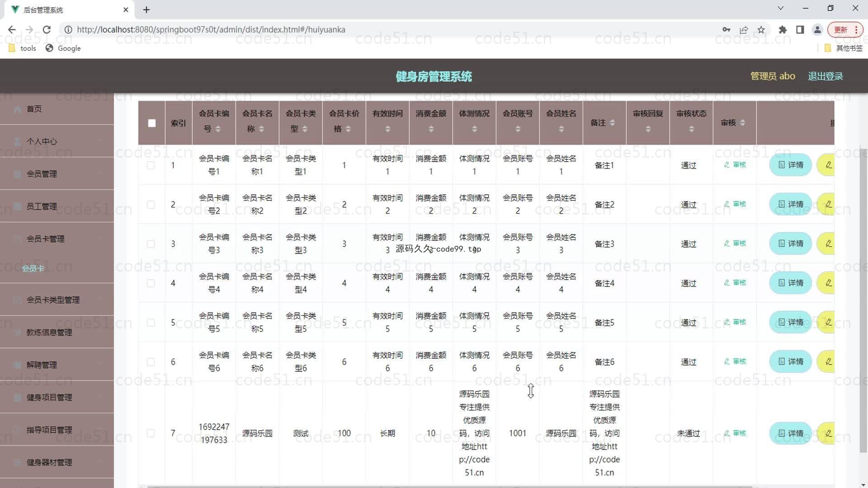This screenshot has height=488, width=868.
Task: Click the page vertical scrollbar
Action: (x=863, y=300)
